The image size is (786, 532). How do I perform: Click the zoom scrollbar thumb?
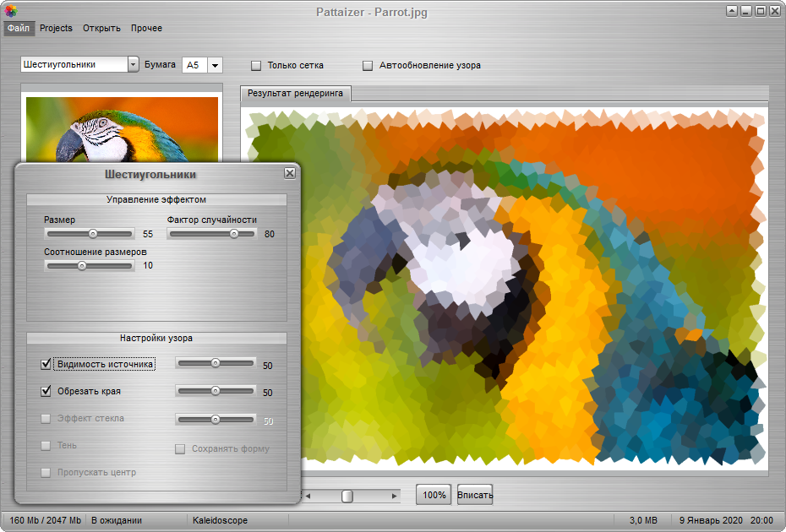(347, 496)
